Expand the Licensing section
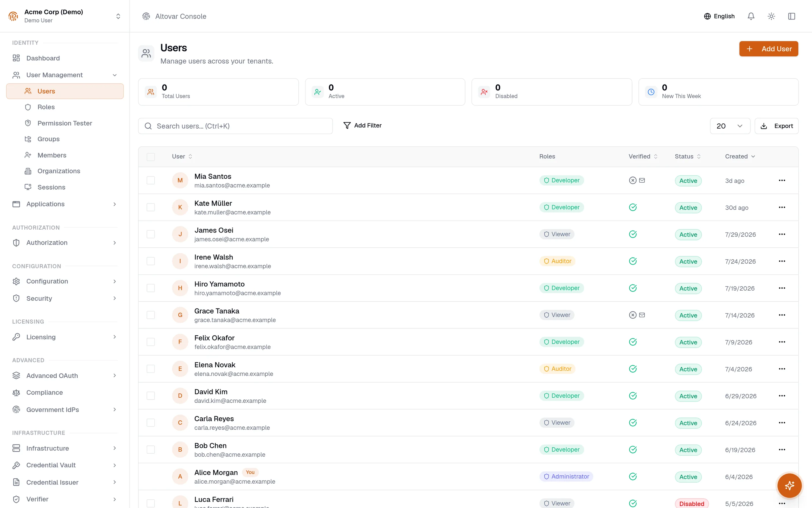The image size is (812, 508). point(65,337)
